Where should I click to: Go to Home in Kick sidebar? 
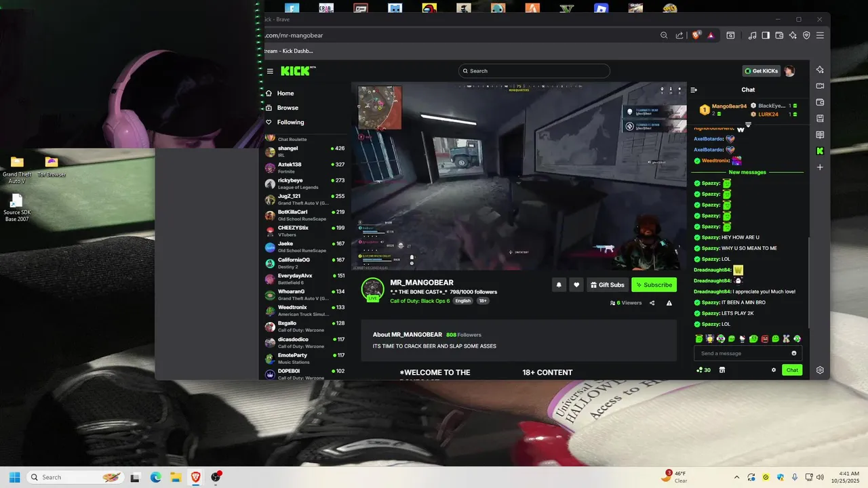click(x=285, y=94)
